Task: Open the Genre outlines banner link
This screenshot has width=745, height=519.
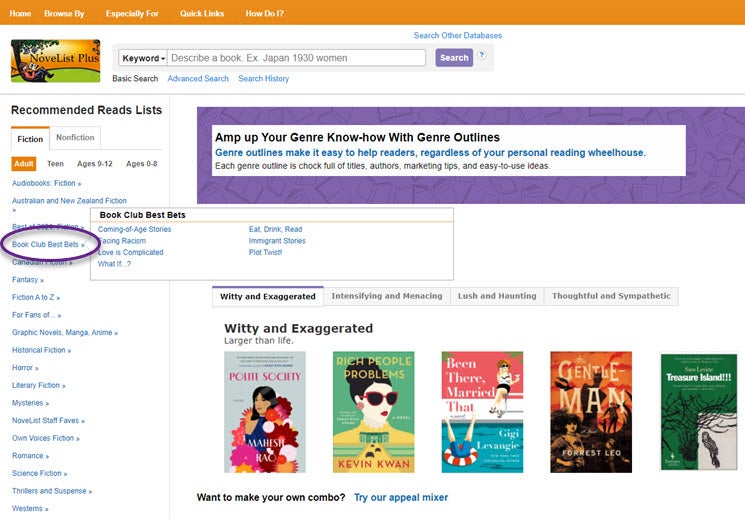Action: (x=430, y=153)
